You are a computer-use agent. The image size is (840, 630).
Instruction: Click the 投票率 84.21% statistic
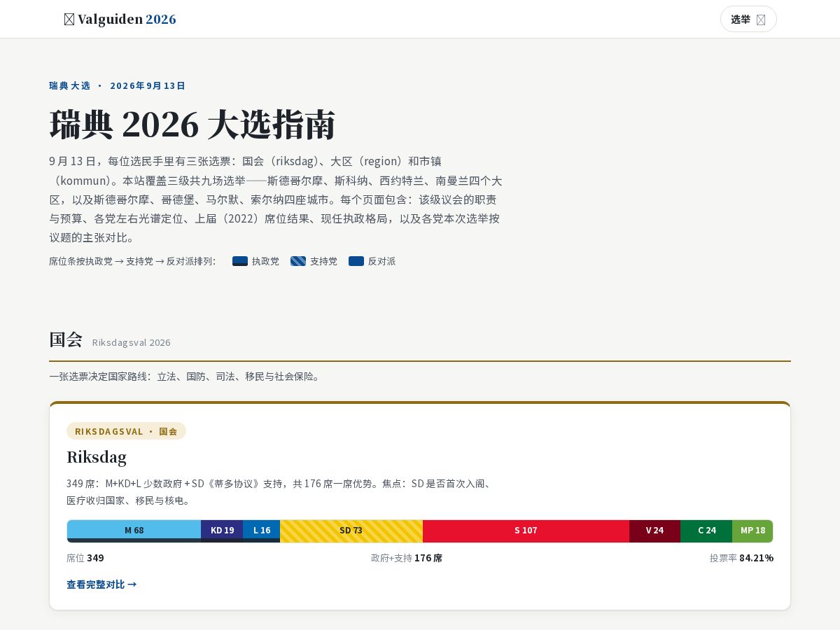pyautogui.click(x=741, y=558)
